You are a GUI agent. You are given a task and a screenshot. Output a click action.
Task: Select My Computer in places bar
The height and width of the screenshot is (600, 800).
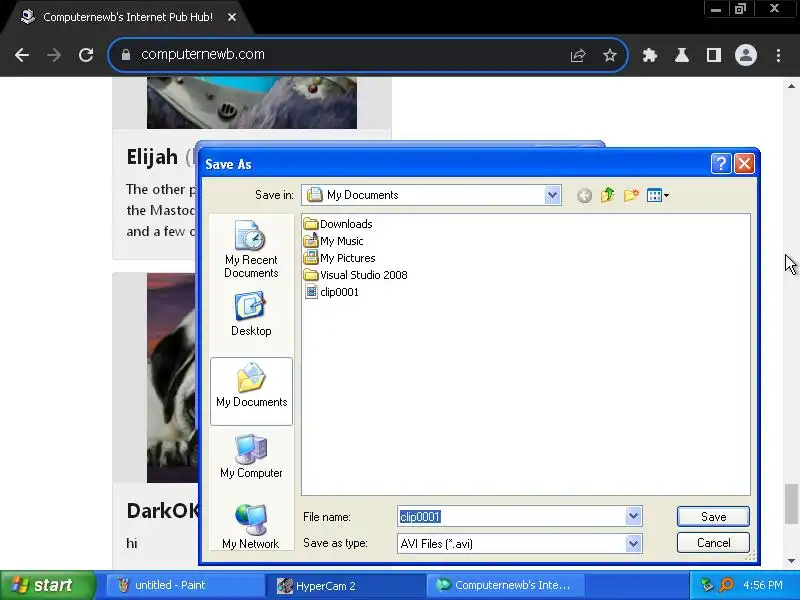pyautogui.click(x=251, y=456)
